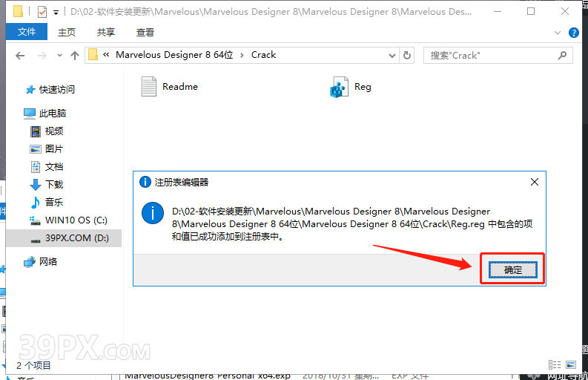Select the Readme text file
588x380 pixels.
click(x=170, y=86)
